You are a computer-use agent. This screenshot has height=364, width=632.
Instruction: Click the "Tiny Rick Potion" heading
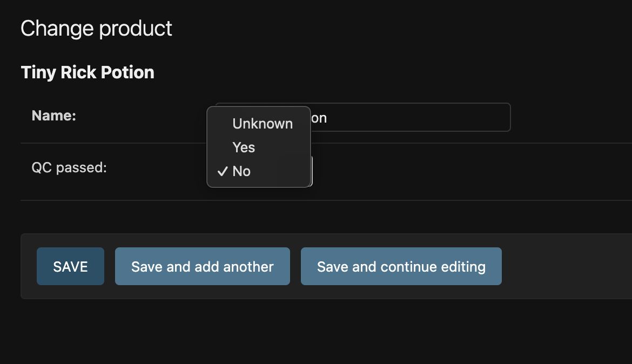click(x=88, y=72)
